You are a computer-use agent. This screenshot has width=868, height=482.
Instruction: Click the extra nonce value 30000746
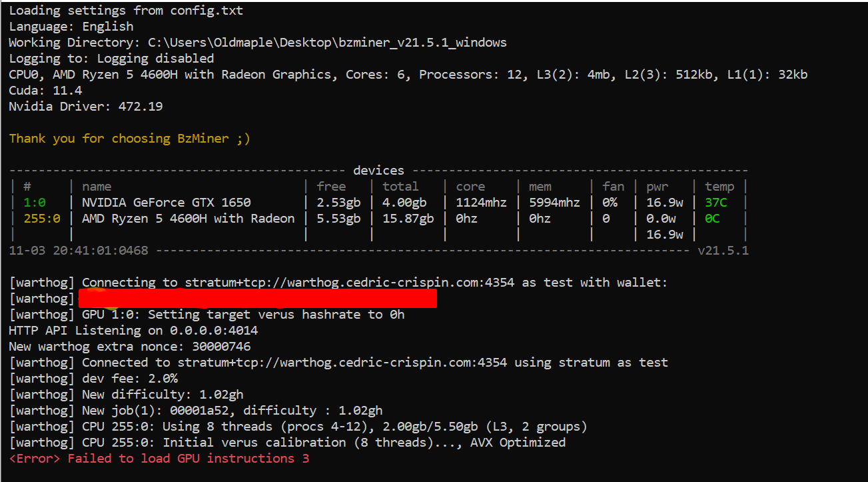point(221,347)
